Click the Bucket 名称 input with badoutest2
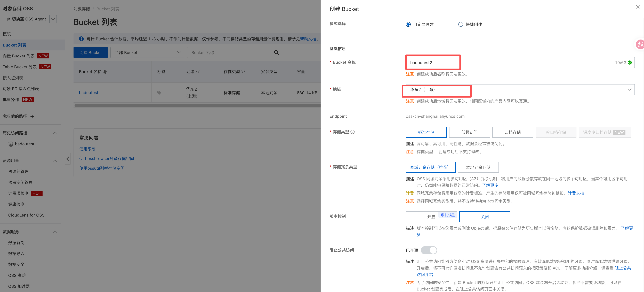644x292 pixels. pos(520,63)
